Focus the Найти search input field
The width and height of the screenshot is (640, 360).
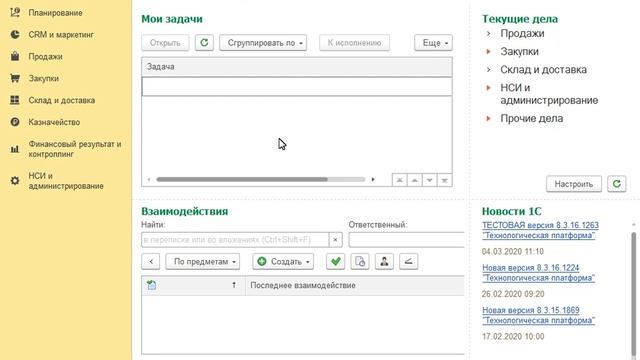(235, 240)
